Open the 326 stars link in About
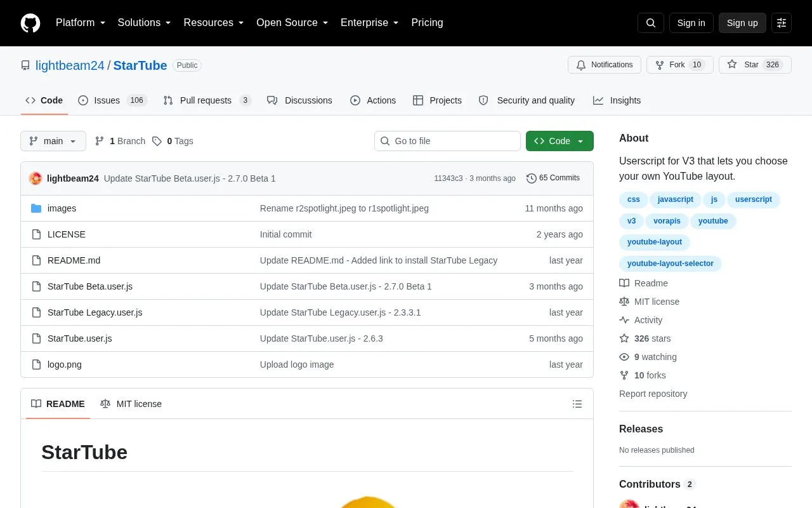 645,338
